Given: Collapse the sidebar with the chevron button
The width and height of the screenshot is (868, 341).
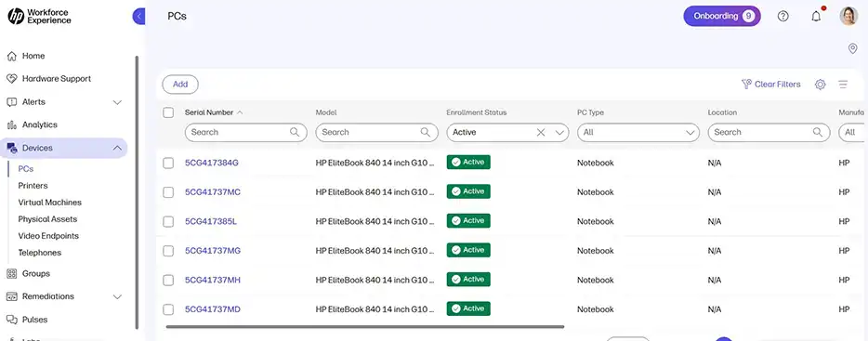Looking at the screenshot, I should [139, 16].
